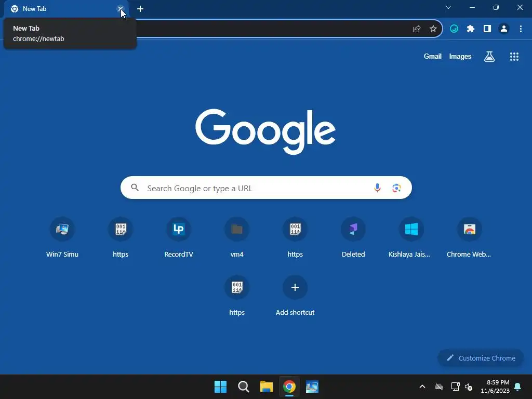This screenshot has height=399, width=532.
Task: Click the Add shortcut plus tile
Action: click(x=295, y=287)
